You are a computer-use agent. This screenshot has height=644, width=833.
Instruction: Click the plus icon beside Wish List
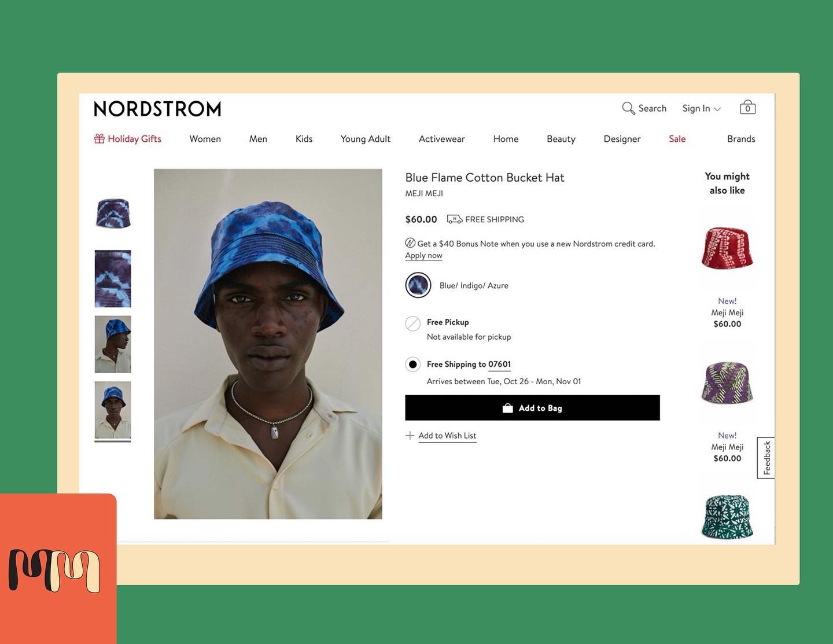point(410,436)
